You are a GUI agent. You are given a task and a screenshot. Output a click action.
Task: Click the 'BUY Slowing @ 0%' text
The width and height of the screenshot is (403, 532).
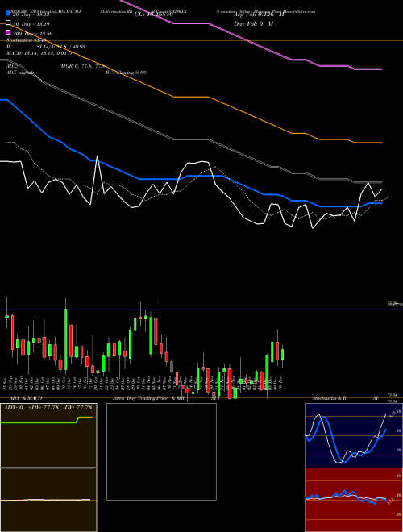(x=127, y=73)
